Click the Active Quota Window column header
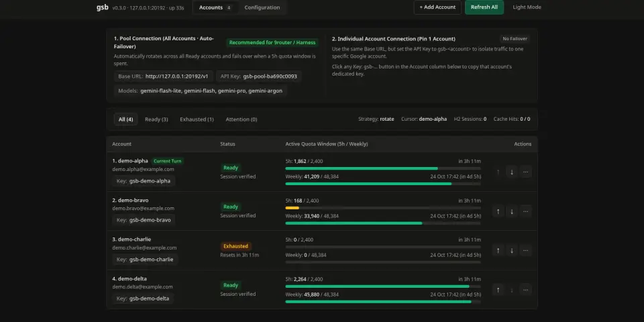Image resolution: width=644 pixels, height=322 pixels. [327, 144]
